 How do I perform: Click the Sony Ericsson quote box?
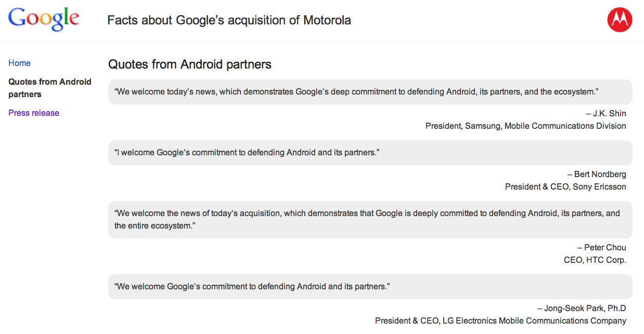click(370, 153)
